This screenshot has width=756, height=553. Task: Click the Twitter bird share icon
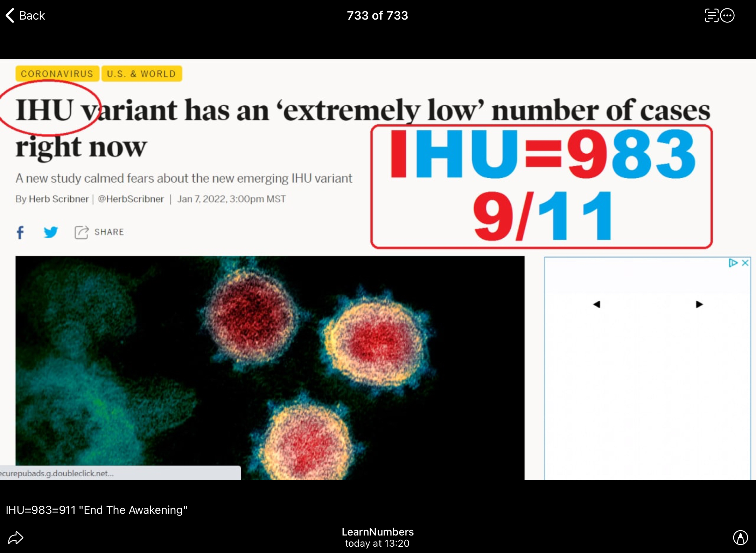coord(51,232)
